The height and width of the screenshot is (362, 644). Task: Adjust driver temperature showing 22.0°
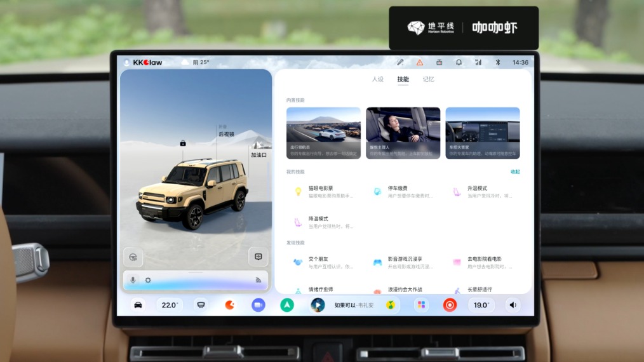pyautogui.click(x=170, y=305)
